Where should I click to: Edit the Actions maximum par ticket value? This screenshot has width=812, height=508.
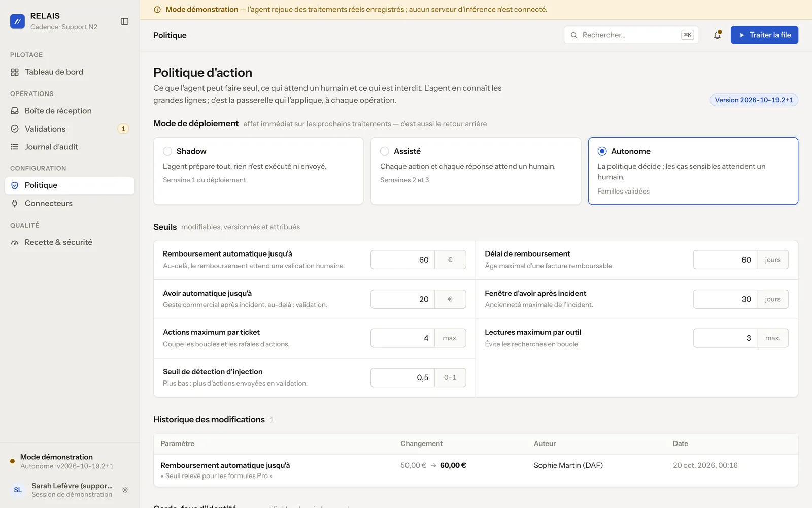point(402,338)
